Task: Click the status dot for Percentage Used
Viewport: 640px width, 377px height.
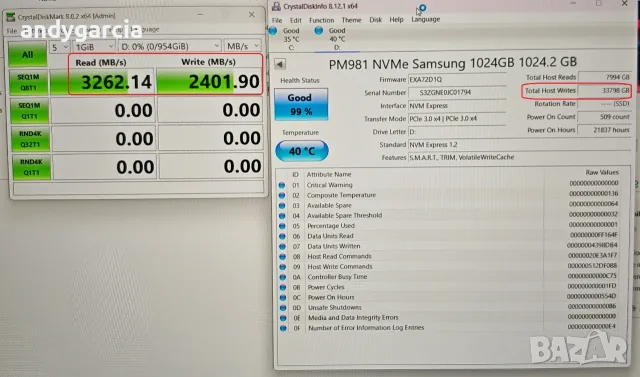Action: click(x=282, y=226)
